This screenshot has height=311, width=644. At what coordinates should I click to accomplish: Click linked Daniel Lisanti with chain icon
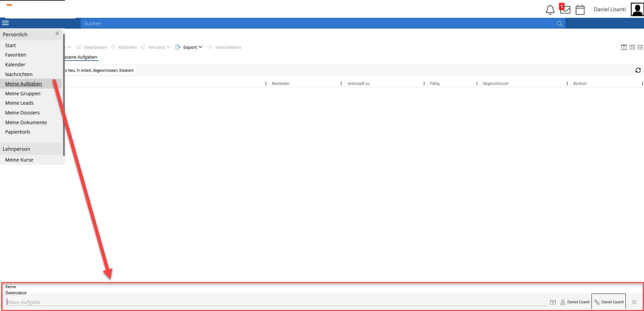click(x=609, y=302)
